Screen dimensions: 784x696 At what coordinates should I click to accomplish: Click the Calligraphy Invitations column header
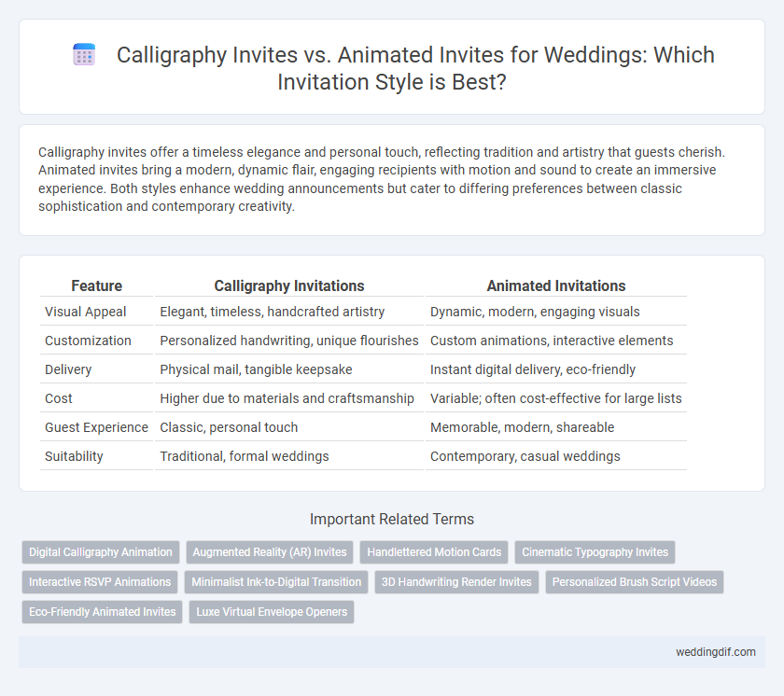tap(289, 285)
